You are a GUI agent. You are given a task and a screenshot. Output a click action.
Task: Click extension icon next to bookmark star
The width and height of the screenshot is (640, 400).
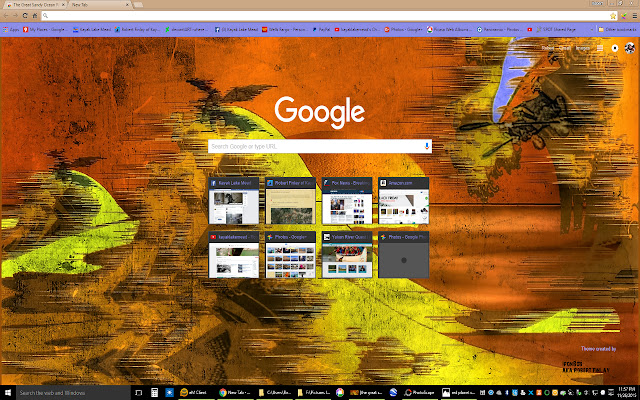624,16
